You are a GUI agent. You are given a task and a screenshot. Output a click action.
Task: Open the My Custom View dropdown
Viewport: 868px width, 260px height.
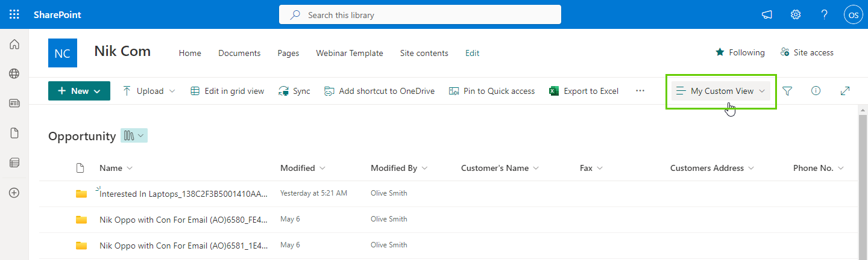(x=722, y=91)
